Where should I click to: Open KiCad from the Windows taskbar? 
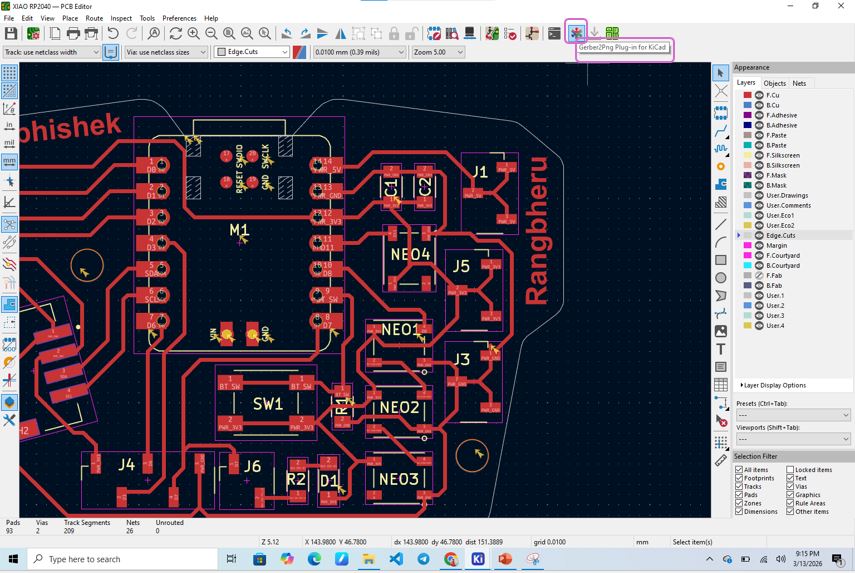tap(478, 559)
